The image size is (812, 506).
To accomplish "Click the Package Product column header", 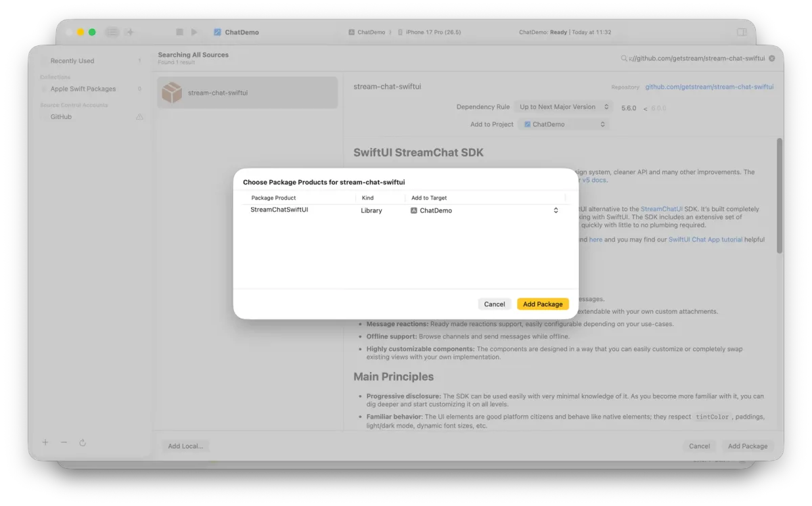I will [273, 198].
